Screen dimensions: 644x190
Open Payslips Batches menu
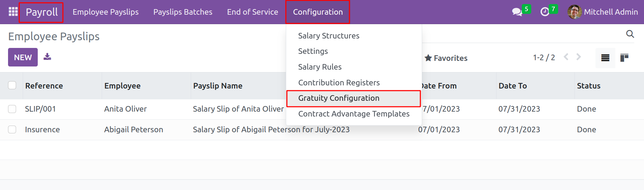click(183, 12)
